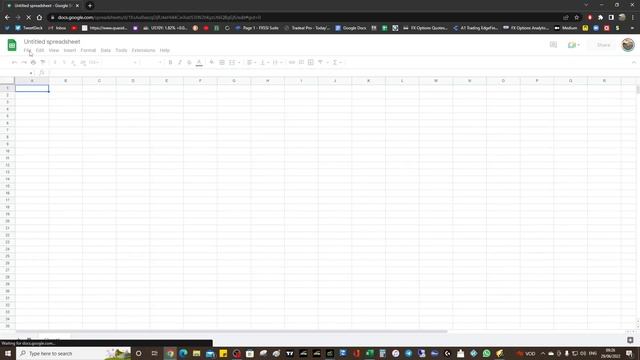
Task: Bookmark this page with the star
Action: coord(576,18)
